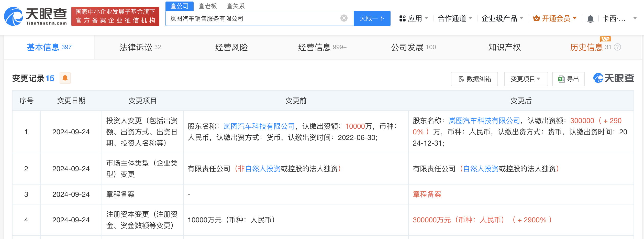This screenshot has width=644, height=239.
Task: Select the 经营风险 tab
Action: [x=231, y=47]
